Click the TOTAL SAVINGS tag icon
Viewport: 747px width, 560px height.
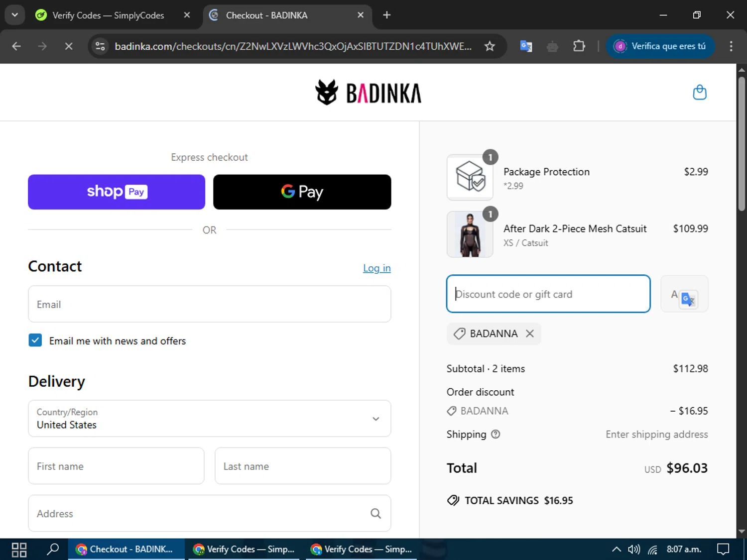click(x=453, y=500)
